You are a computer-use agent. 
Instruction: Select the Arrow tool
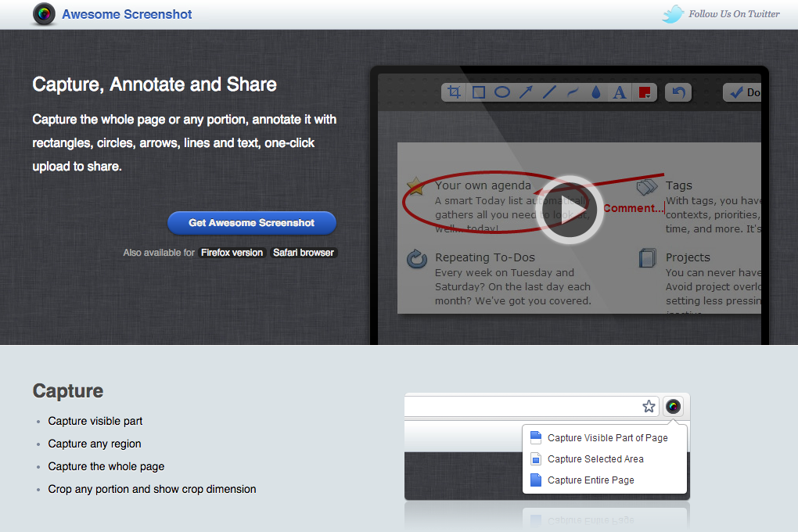pos(526,92)
